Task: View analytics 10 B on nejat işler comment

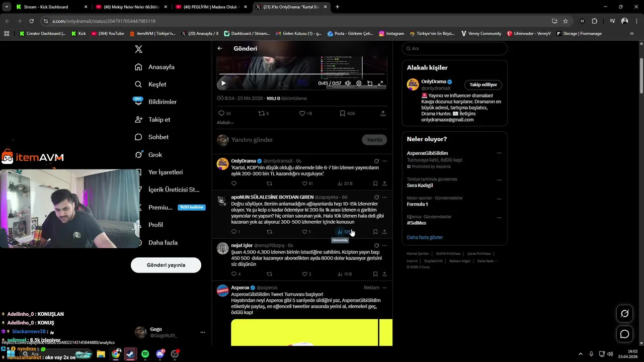Action: [x=345, y=274]
